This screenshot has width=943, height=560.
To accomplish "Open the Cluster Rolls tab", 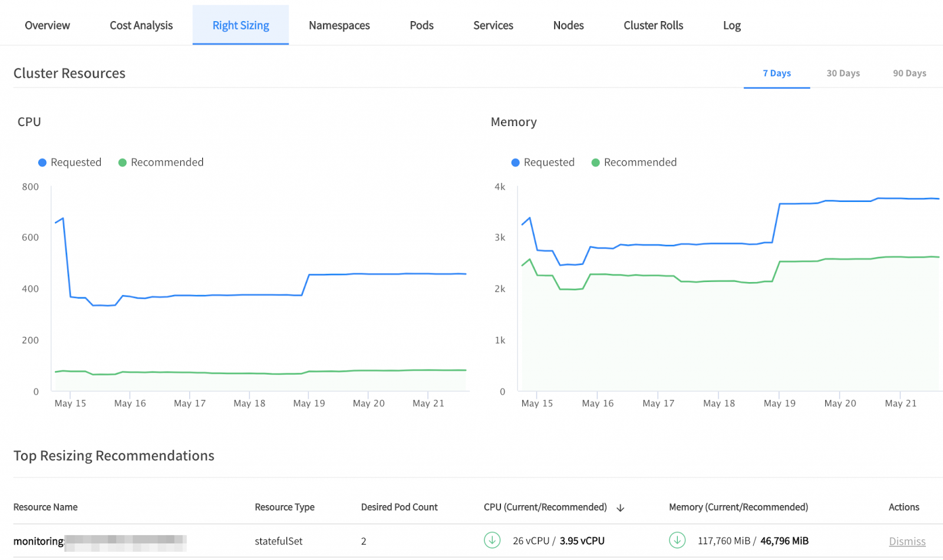I will (x=653, y=25).
